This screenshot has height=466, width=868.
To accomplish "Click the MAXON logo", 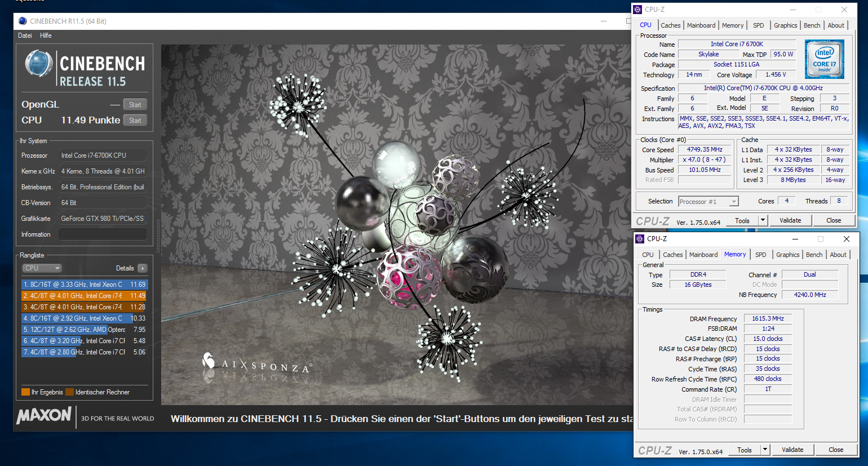I will (44, 416).
